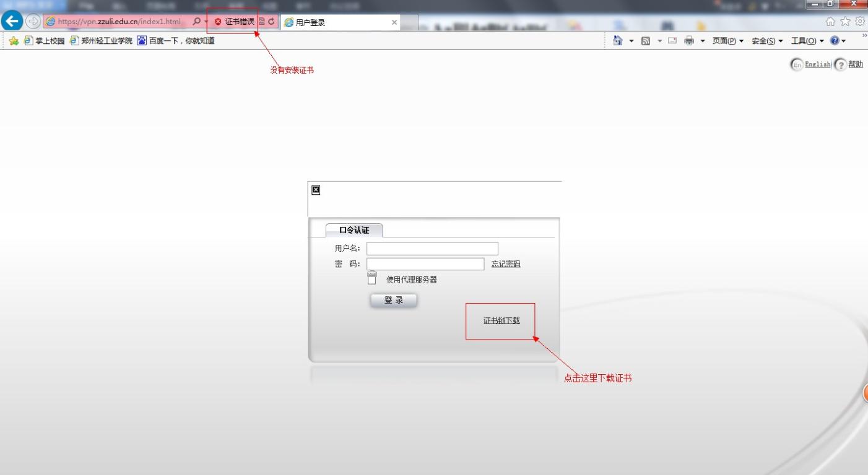Click the command bar Home house icon
The image size is (868, 475).
(x=618, y=41)
